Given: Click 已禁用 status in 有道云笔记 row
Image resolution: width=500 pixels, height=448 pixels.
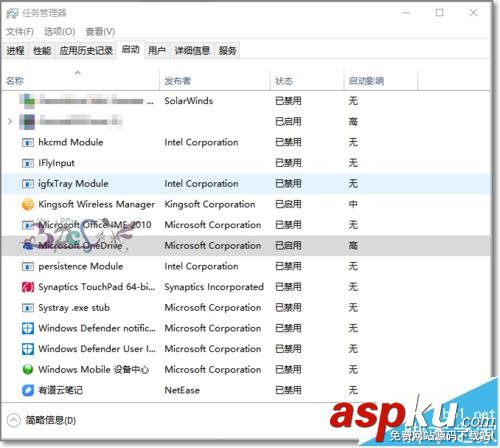Looking at the screenshot, I should [x=288, y=390].
